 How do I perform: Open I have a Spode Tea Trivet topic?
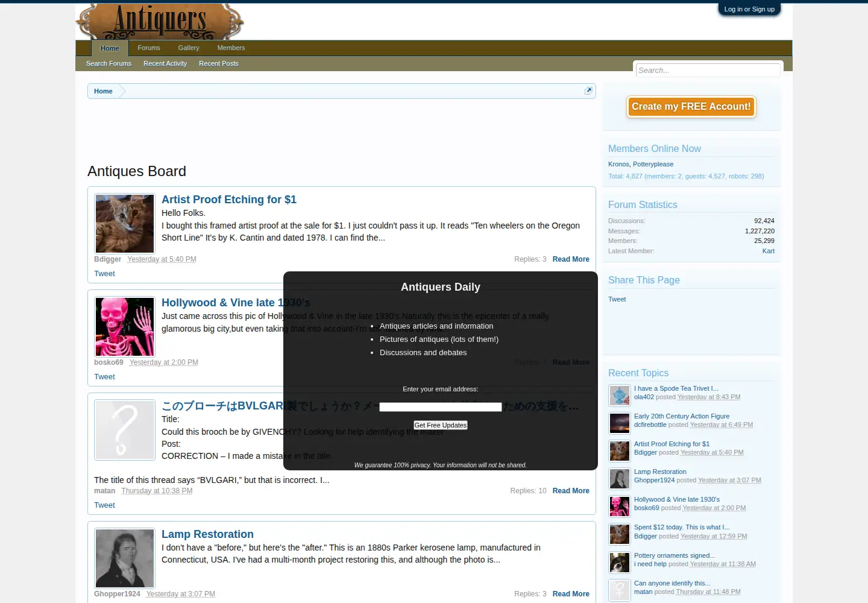(676, 388)
